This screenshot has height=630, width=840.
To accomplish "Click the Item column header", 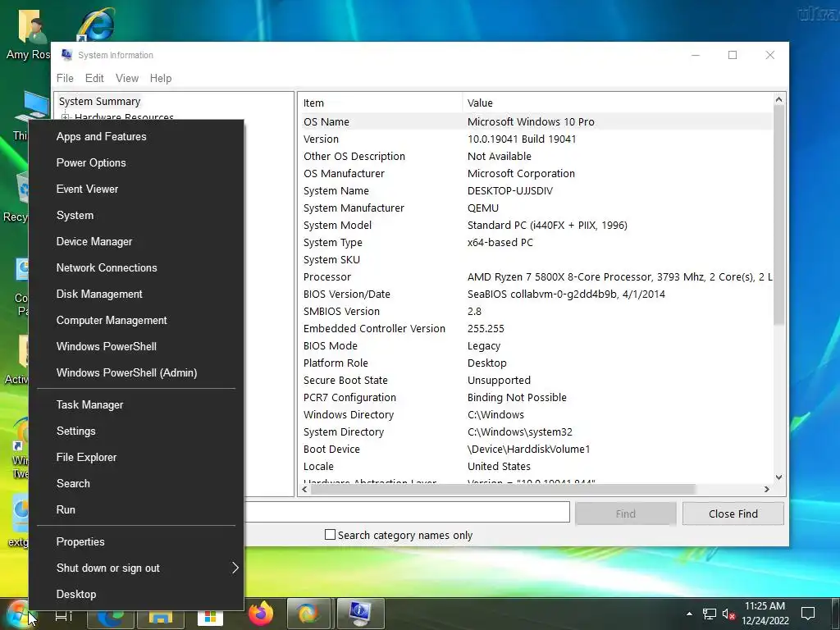I will point(380,103).
